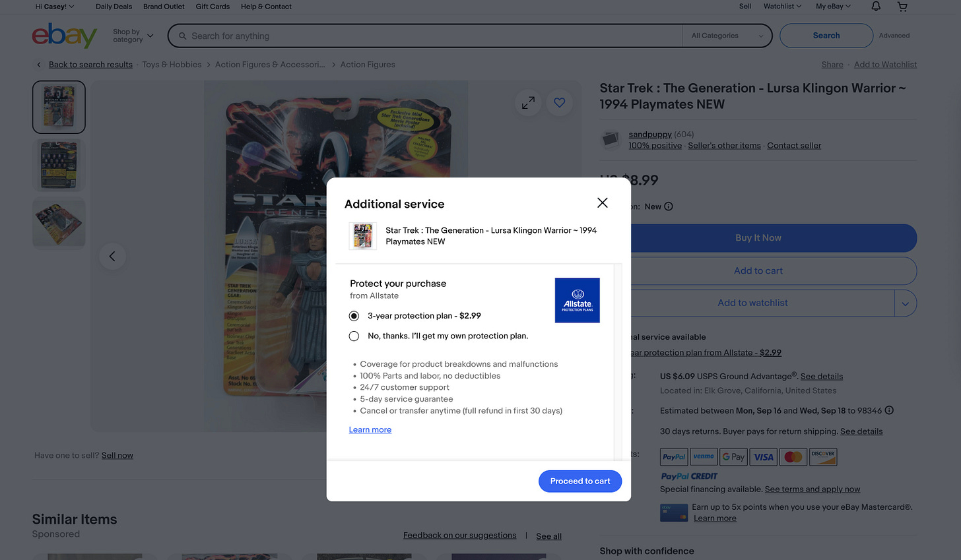This screenshot has height=560, width=961.
Task: Click the eBay Mastercard Learn more link
Action: [715, 518]
